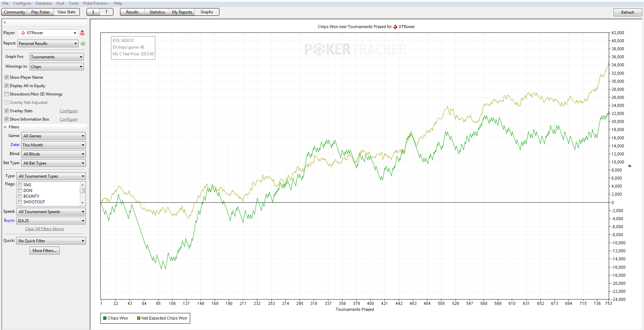
Task: Open the Configure menu
Action: (22, 3)
